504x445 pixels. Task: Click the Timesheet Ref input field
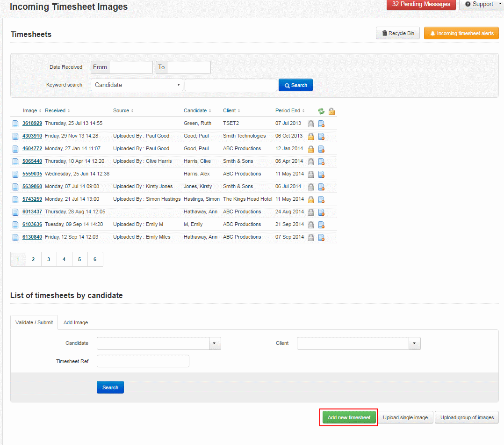click(x=143, y=361)
